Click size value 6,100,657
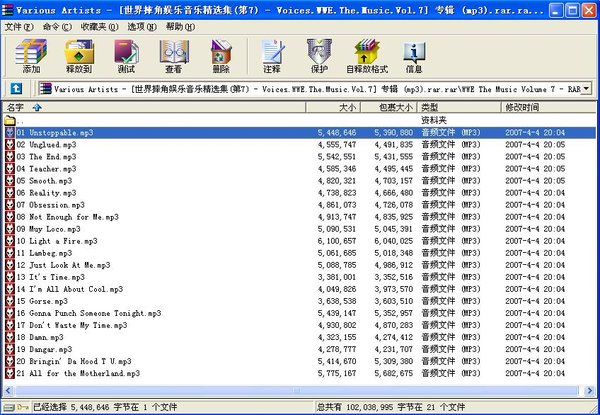Viewport: 600px width, 415px height. (337, 241)
